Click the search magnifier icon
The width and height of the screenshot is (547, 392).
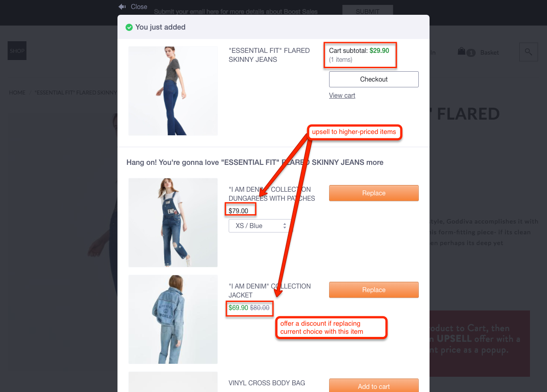[x=529, y=52]
